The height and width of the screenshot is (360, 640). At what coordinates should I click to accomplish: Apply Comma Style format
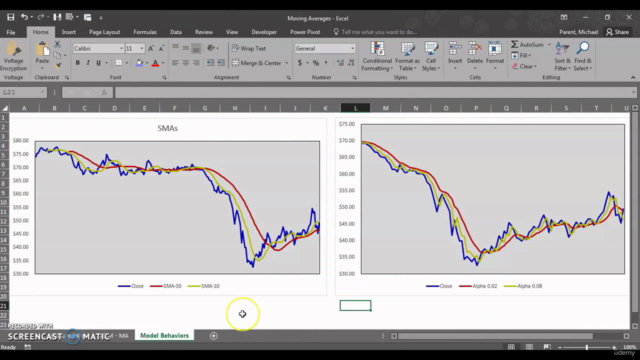pyautogui.click(x=326, y=63)
